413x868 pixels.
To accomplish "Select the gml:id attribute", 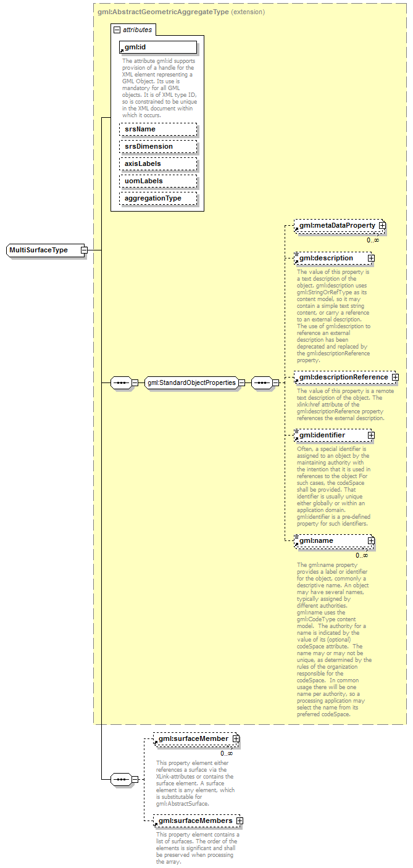I will (x=157, y=48).
